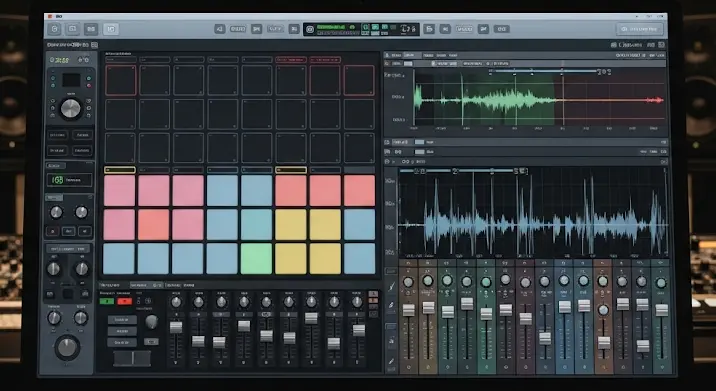The height and width of the screenshot is (391, 716).
Task: Click the round icon inside the transport display
Action: 310,29
